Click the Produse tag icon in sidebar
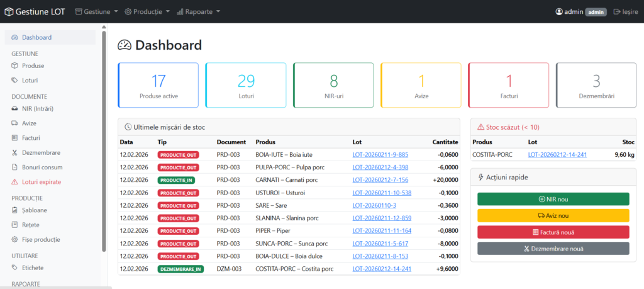 point(16,65)
